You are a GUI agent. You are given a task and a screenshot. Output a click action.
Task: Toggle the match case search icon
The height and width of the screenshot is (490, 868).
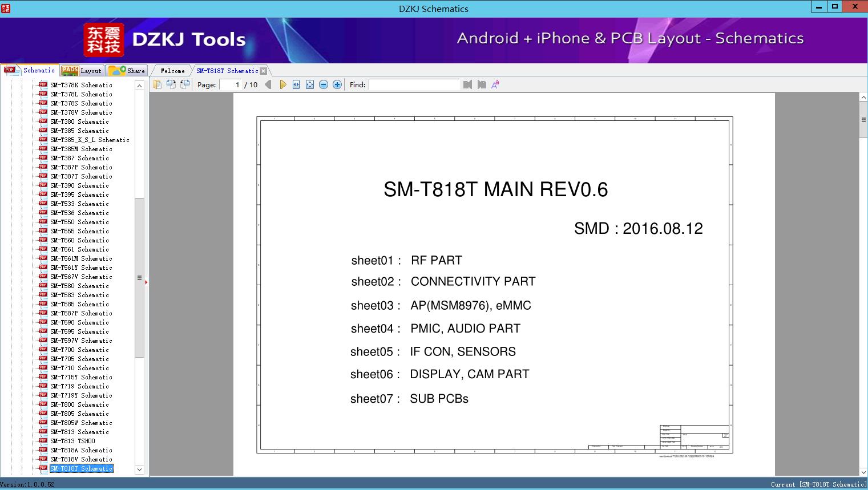(x=495, y=84)
